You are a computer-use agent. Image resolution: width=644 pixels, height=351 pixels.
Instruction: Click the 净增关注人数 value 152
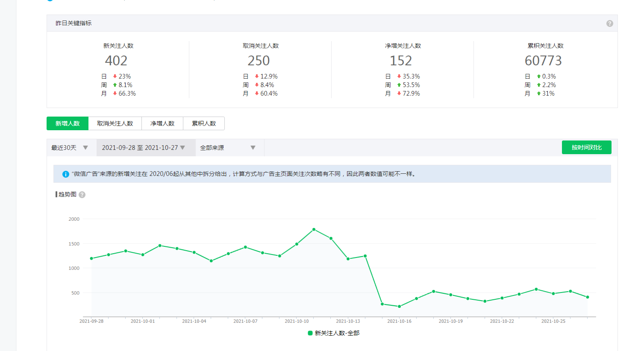click(x=401, y=61)
